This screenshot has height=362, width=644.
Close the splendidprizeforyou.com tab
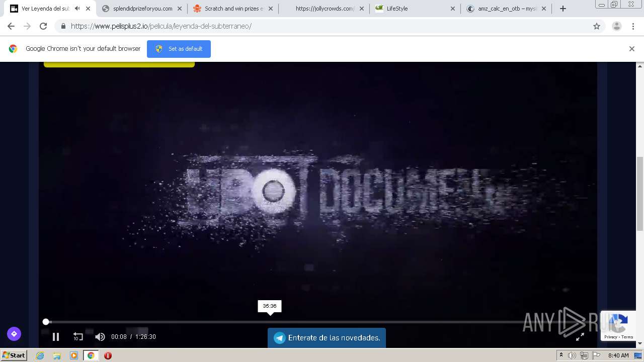[180, 9]
